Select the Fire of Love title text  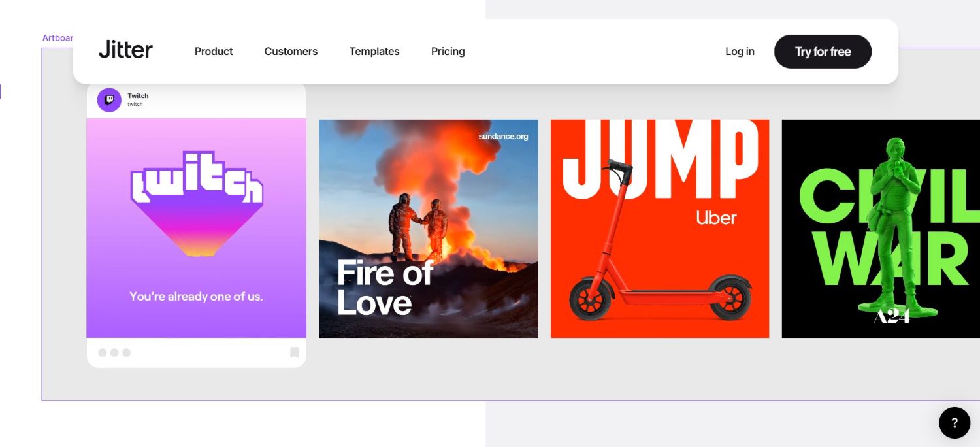click(384, 288)
